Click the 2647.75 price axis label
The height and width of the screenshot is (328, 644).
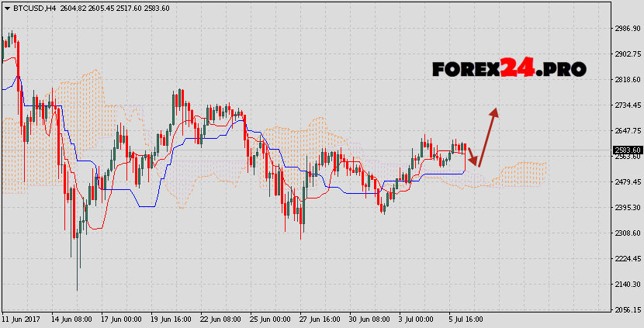click(x=626, y=131)
